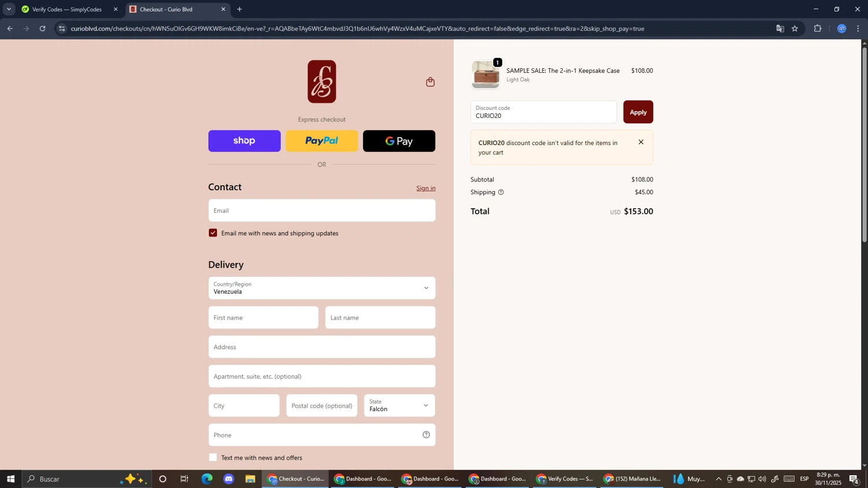Close the Verify Codes tab
The width and height of the screenshot is (868, 488).
[x=115, y=9]
